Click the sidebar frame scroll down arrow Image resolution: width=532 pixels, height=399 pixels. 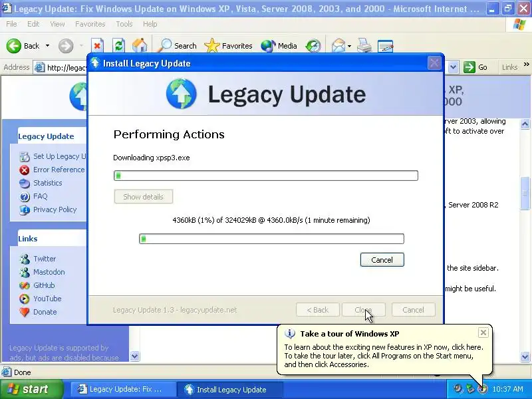click(x=135, y=356)
